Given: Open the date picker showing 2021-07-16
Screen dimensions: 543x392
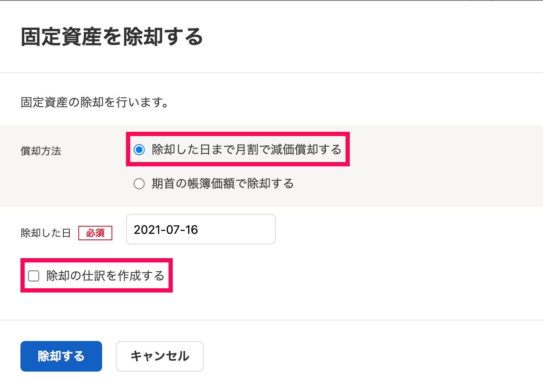Looking at the screenshot, I should click(x=200, y=229).
